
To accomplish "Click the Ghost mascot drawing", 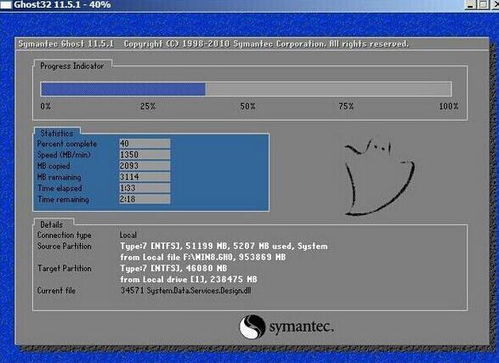I will [379, 178].
